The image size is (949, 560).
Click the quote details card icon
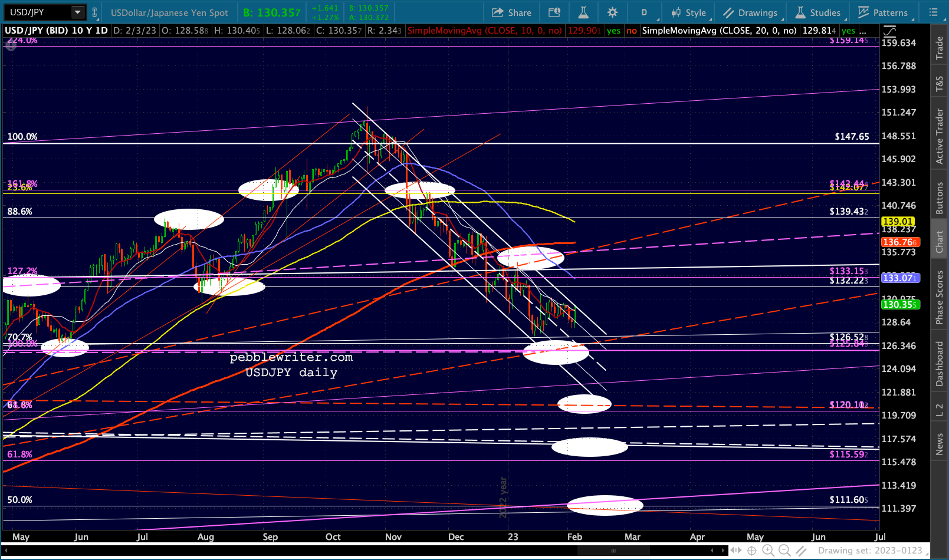pos(554,12)
